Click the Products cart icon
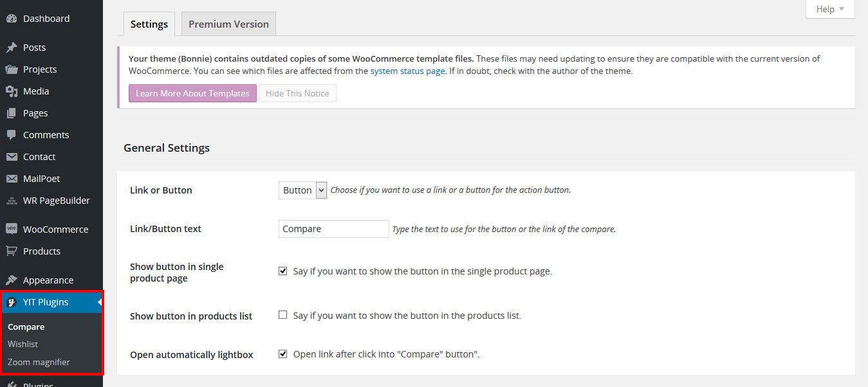 (x=12, y=251)
